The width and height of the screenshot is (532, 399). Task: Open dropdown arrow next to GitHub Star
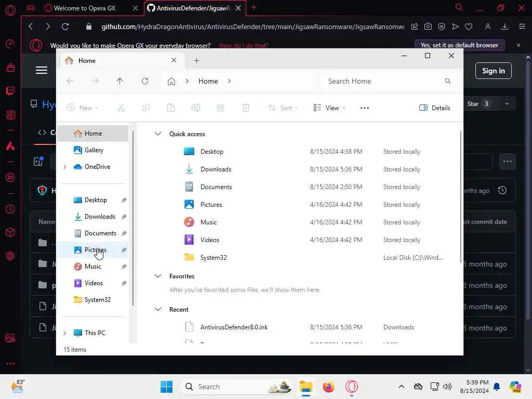point(507,104)
